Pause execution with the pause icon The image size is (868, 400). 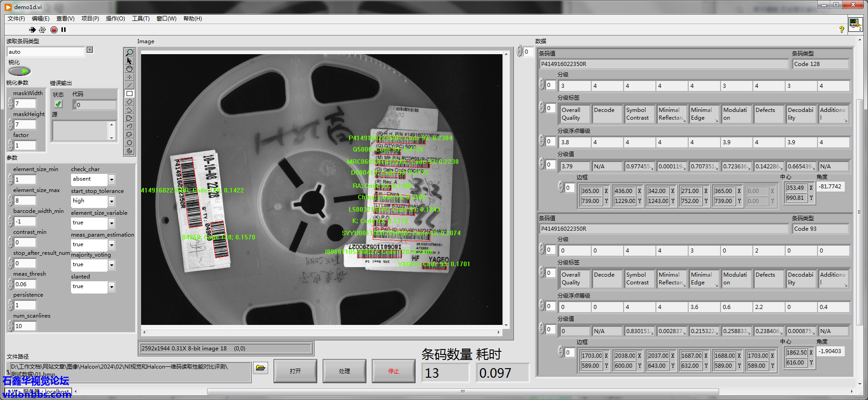64,30
